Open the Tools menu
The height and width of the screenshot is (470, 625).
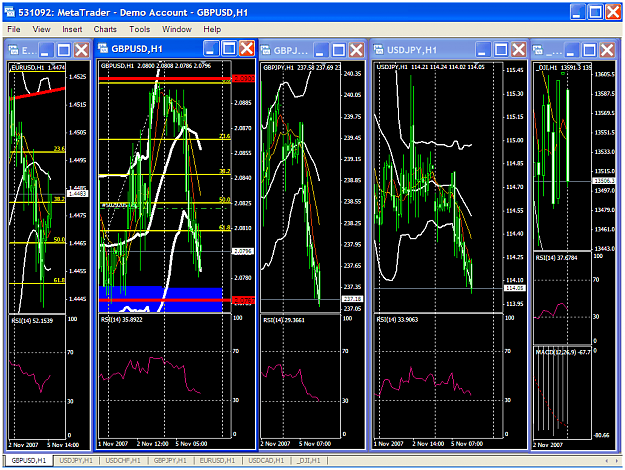point(140,29)
